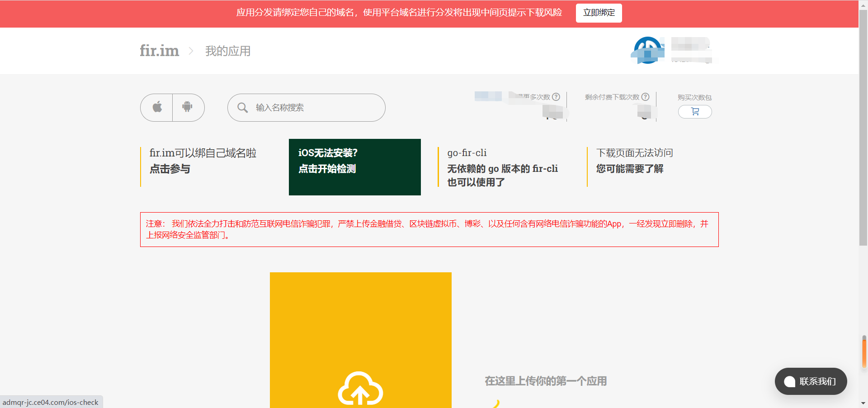Screen dimensions: 868x408
Task: Filter apps by Android robot icon
Action: [187, 107]
